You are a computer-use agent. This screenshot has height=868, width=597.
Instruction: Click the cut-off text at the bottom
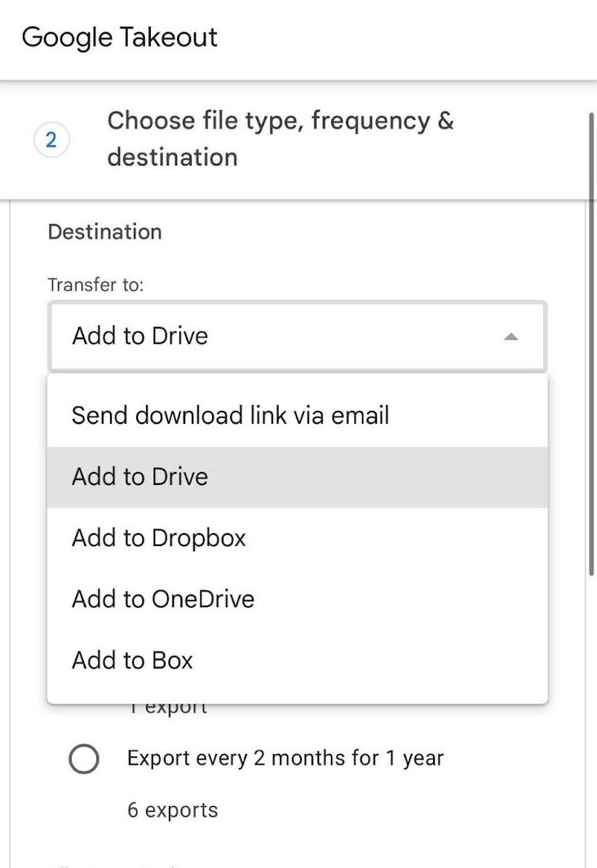click(117, 864)
